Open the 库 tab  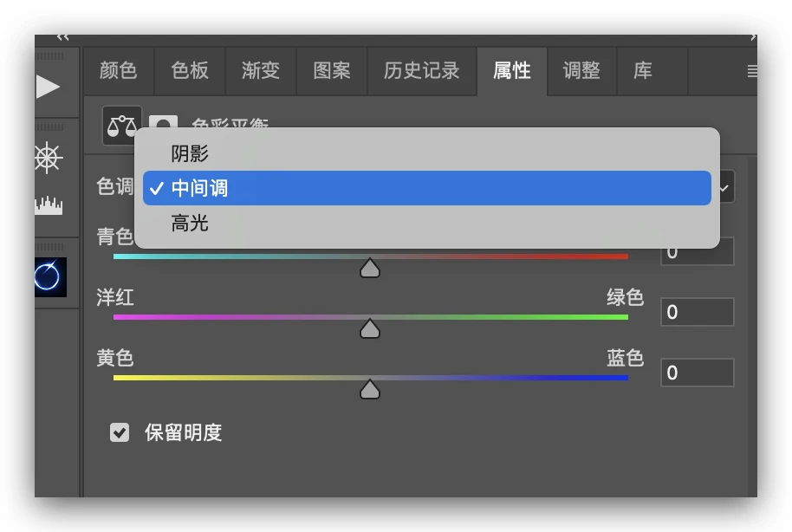[x=642, y=71]
